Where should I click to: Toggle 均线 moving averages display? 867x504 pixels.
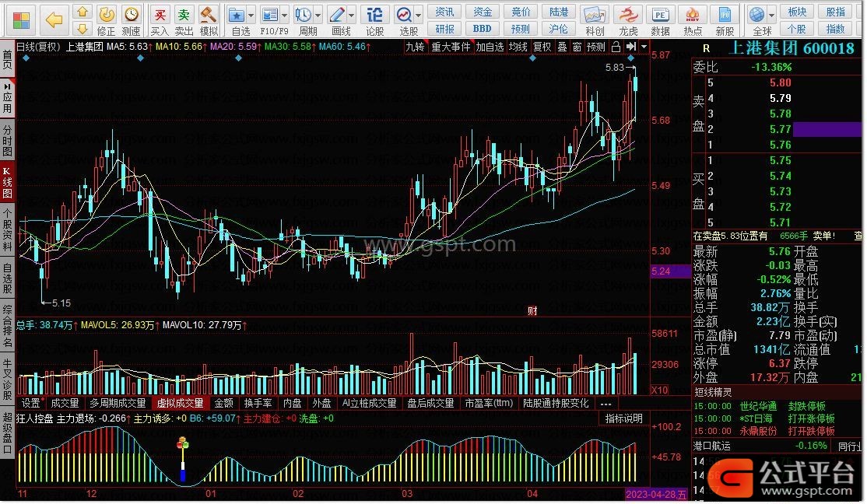click(518, 47)
